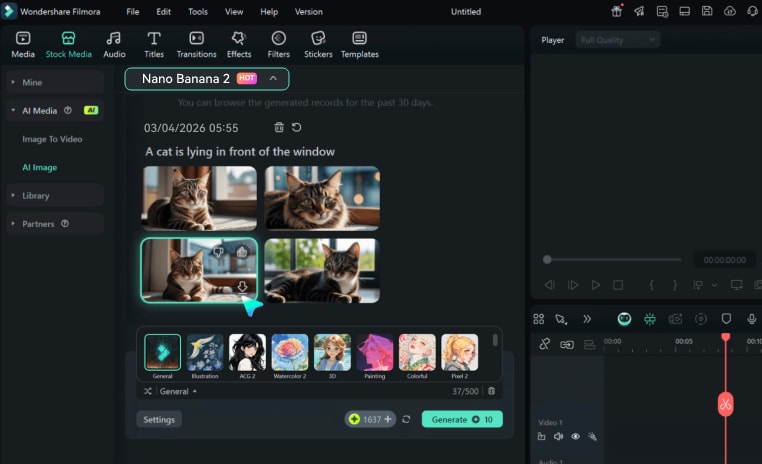Play the preview in the player

point(595,285)
